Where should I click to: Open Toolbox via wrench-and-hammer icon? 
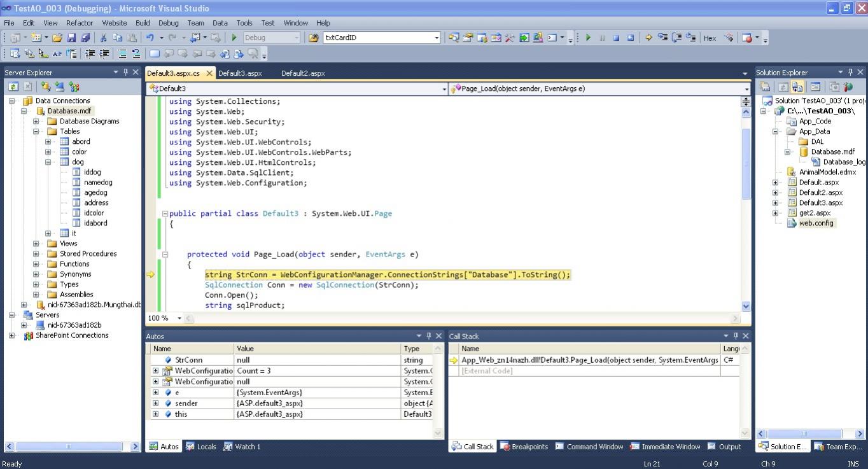pos(509,38)
